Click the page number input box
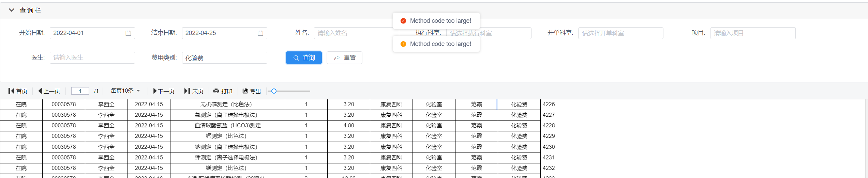Screen dimensions: 868x178 click(x=80, y=91)
